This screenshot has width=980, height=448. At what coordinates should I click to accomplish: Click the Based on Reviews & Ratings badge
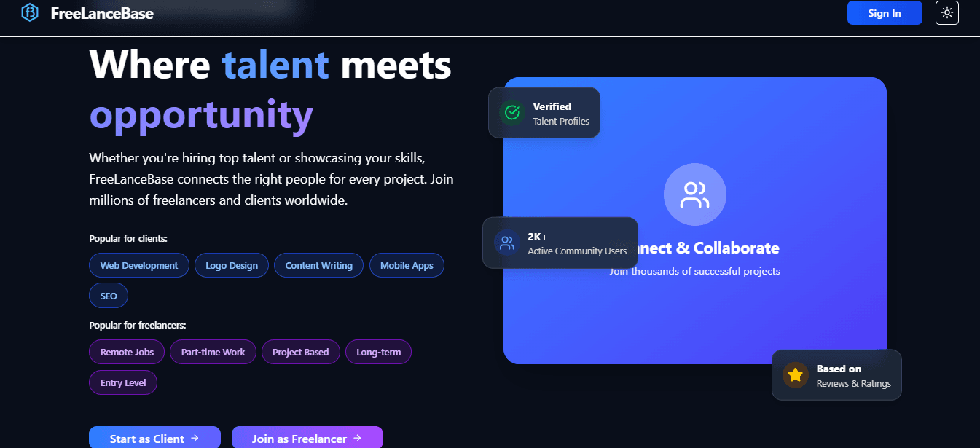(836, 374)
